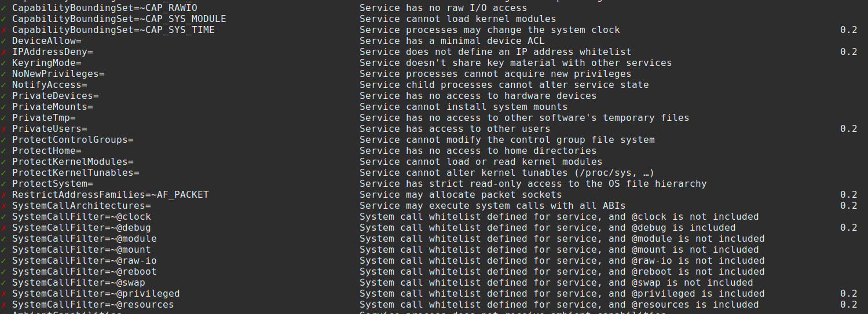Click the ProtectKernelTunables= setting name
This screenshot has height=314, width=868.
[x=75, y=173]
